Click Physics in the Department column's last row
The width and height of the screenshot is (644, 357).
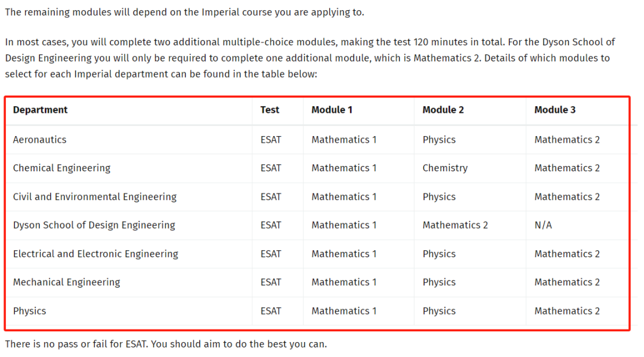[x=29, y=311]
